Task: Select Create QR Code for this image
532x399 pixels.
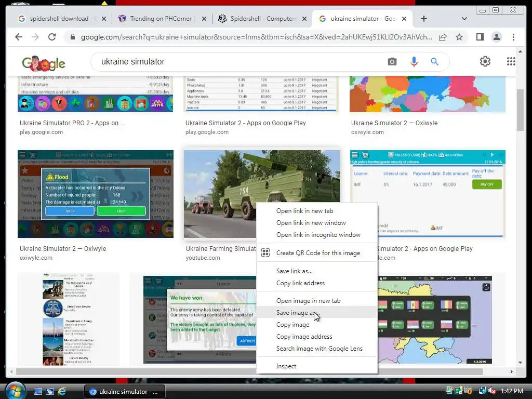Action: (317, 253)
